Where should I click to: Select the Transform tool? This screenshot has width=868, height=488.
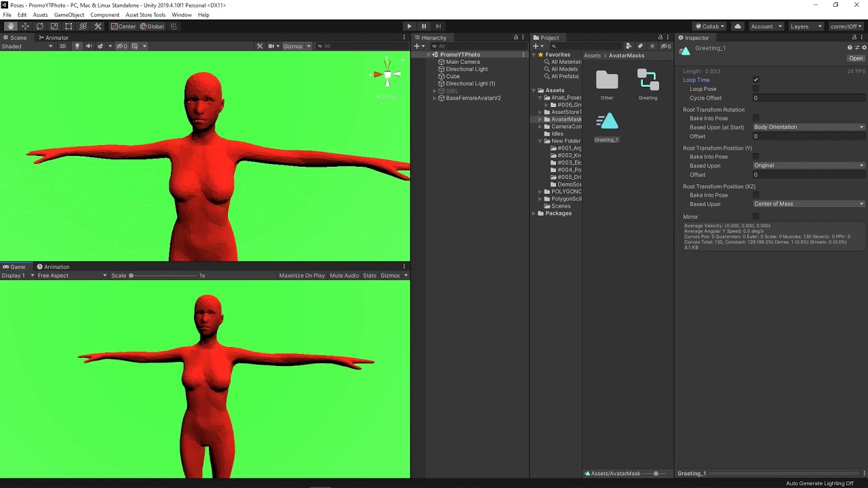[83, 26]
